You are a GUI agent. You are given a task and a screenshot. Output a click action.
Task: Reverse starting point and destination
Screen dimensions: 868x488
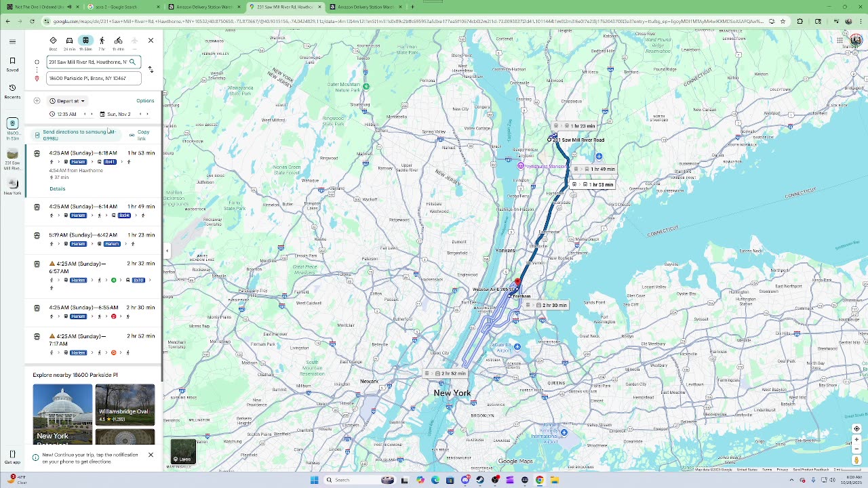pyautogui.click(x=151, y=70)
